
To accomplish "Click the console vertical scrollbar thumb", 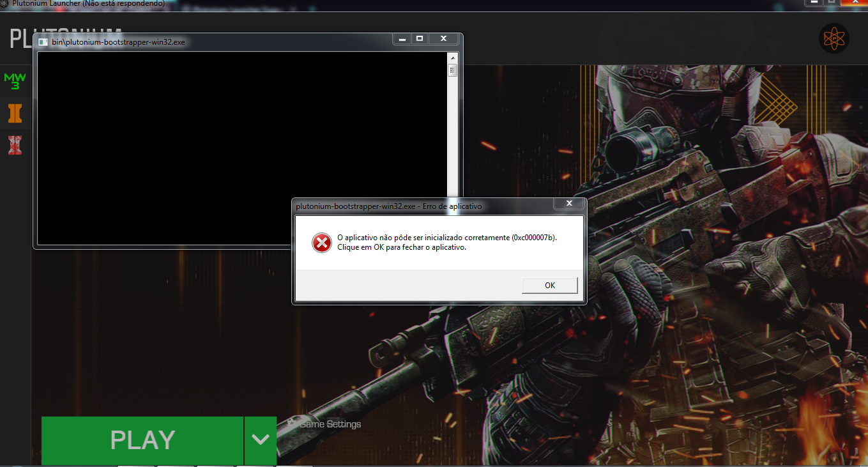I will coord(452,70).
